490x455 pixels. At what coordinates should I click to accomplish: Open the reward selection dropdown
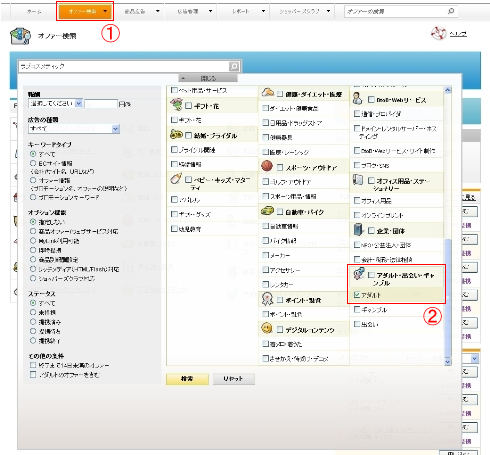55,104
